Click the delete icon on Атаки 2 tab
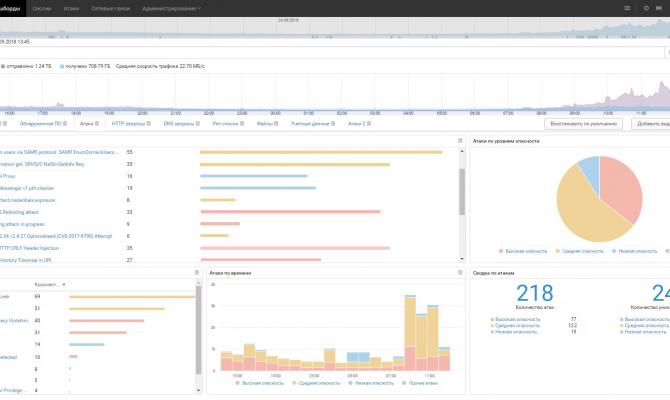This screenshot has height=400, width=670. (369, 124)
